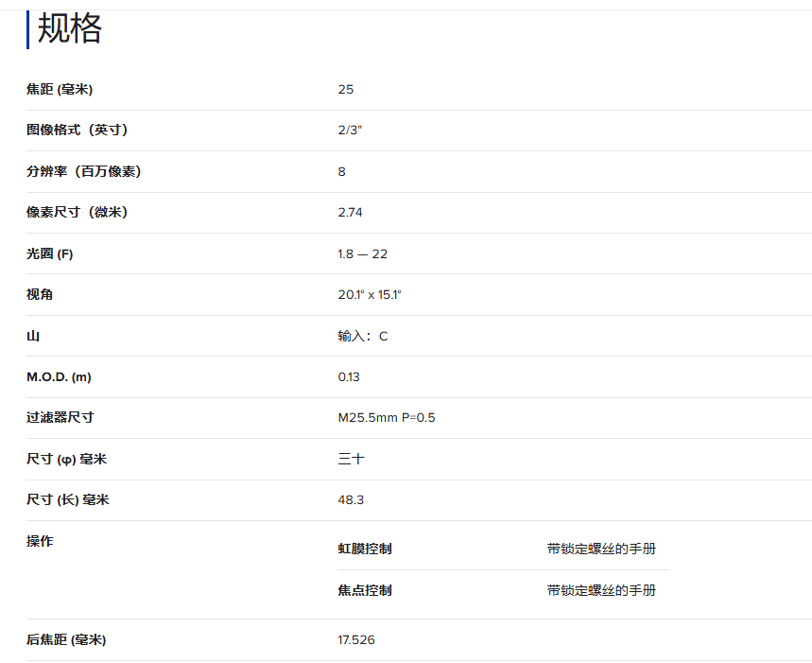Click the 输入：C mount value
The height and width of the screenshot is (663, 812).
point(363,336)
